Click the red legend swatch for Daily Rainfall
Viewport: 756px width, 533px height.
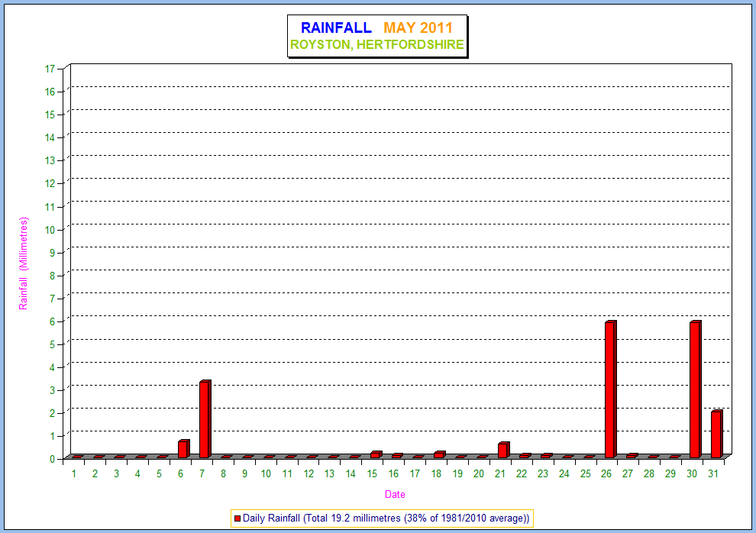[237, 518]
